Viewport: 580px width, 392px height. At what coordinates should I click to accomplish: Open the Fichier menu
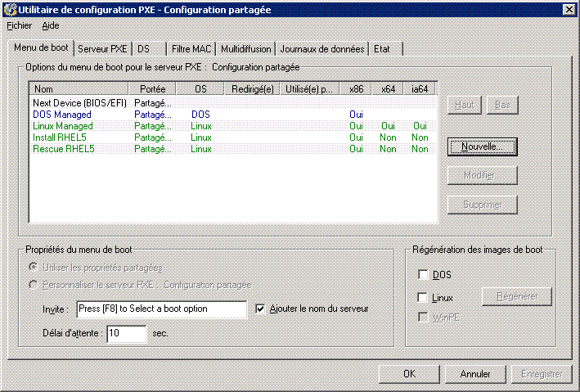tap(19, 25)
